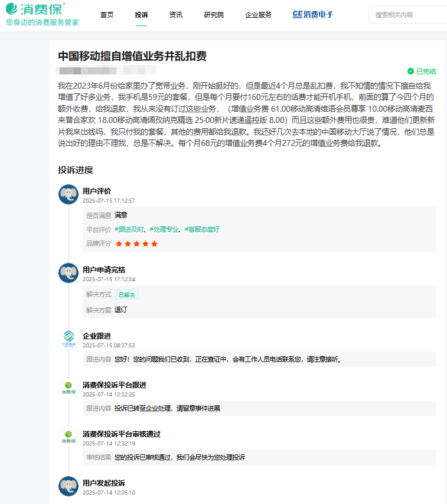The height and width of the screenshot is (504, 447).
Task: Click the elephant avatar beside 用户评价
Action: click(x=68, y=194)
